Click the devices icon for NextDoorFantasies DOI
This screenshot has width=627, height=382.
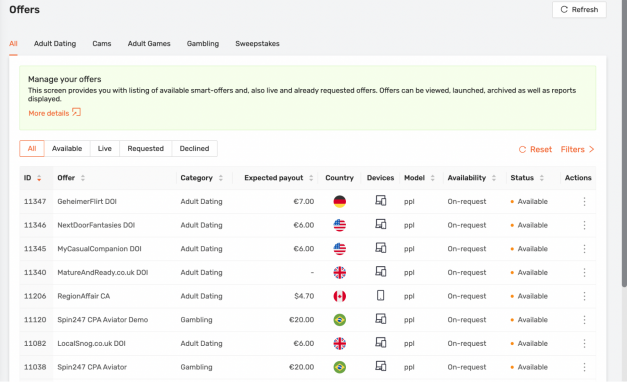point(381,224)
